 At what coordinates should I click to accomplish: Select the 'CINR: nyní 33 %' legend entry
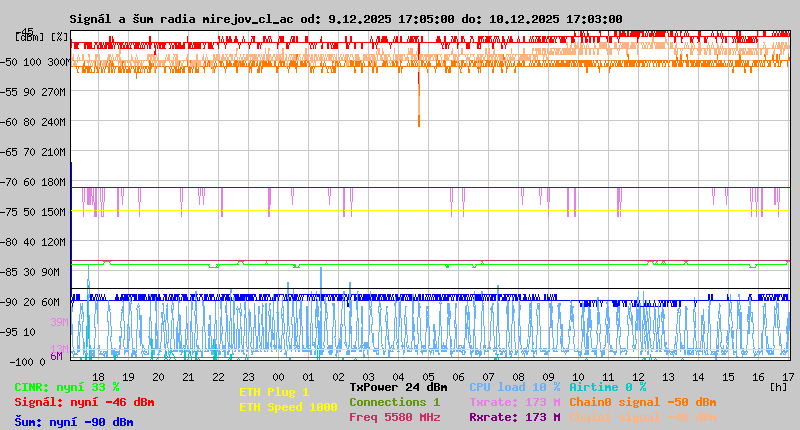67,387
